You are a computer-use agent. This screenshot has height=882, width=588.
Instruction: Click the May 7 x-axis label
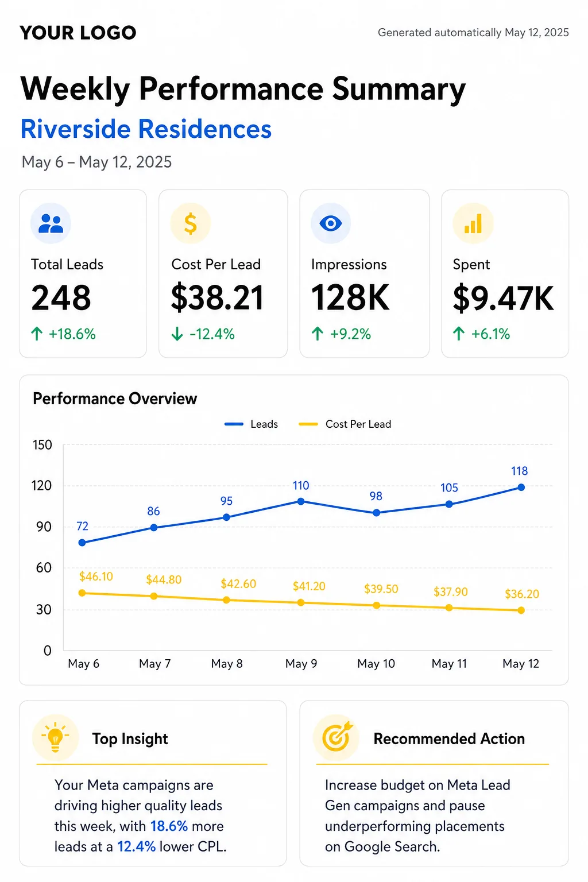[x=155, y=664]
